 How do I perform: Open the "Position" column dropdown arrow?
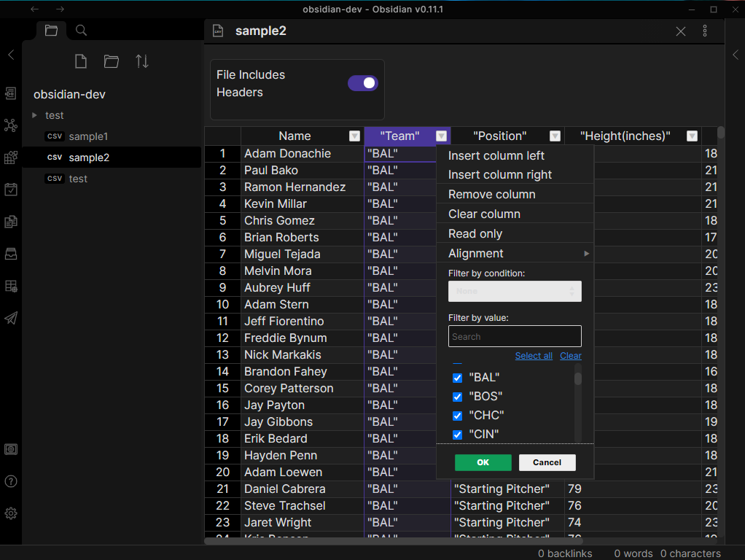[x=555, y=136]
